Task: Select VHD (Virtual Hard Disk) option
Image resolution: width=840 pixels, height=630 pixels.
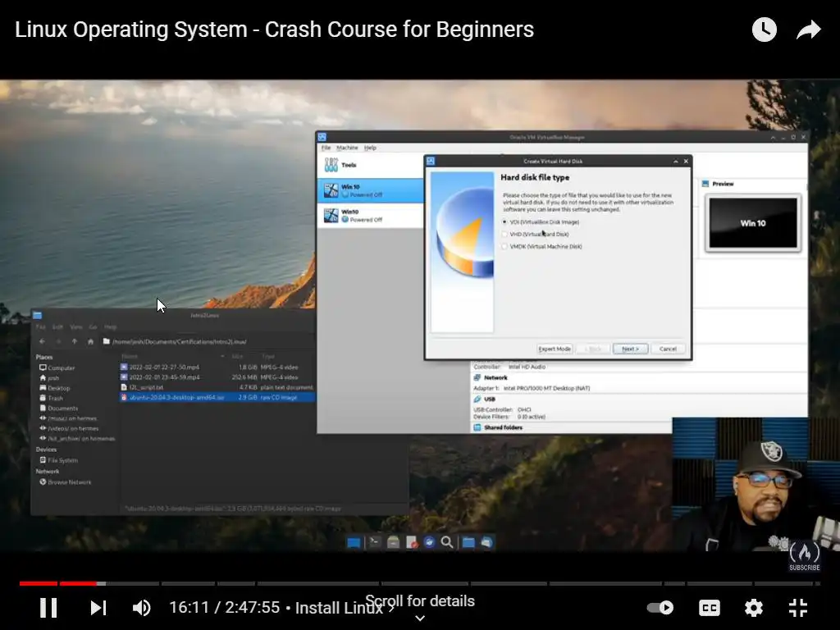Action: [536, 234]
